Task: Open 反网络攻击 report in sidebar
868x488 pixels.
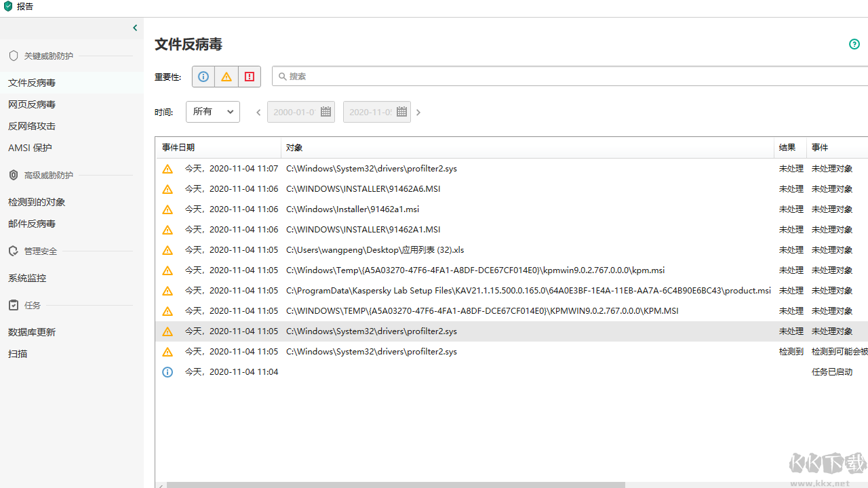Action: point(32,126)
